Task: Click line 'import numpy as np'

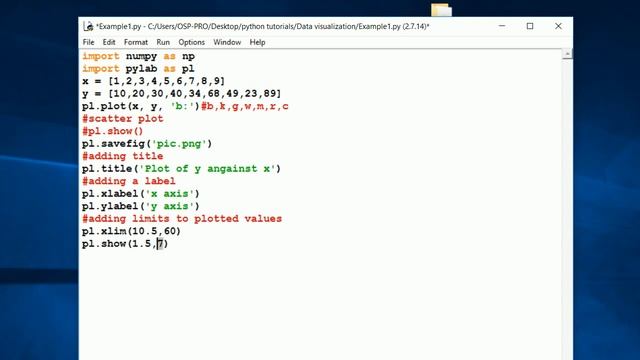Action: point(138,56)
